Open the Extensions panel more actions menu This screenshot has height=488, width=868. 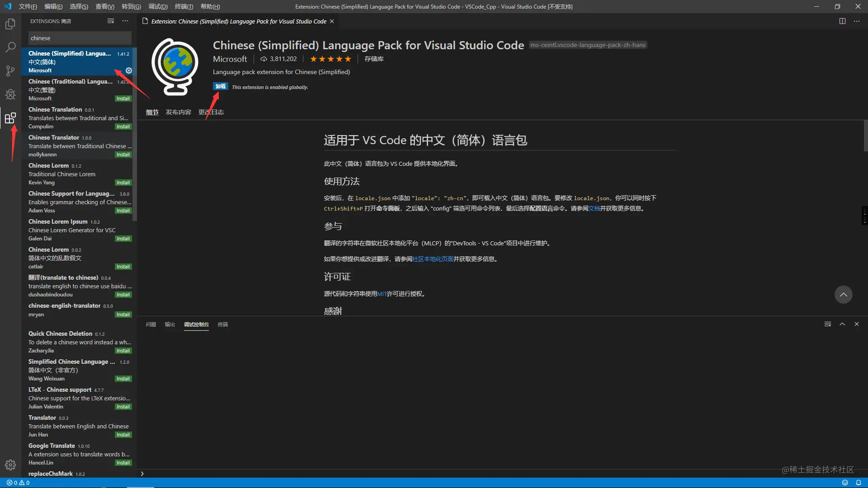(125, 21)
